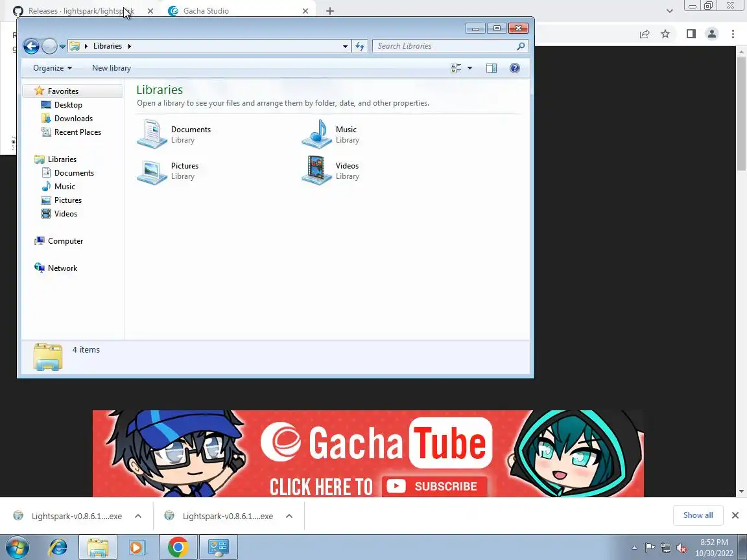
Task: Open Downloads under Favorites
Action: click(x=73, y=119)
